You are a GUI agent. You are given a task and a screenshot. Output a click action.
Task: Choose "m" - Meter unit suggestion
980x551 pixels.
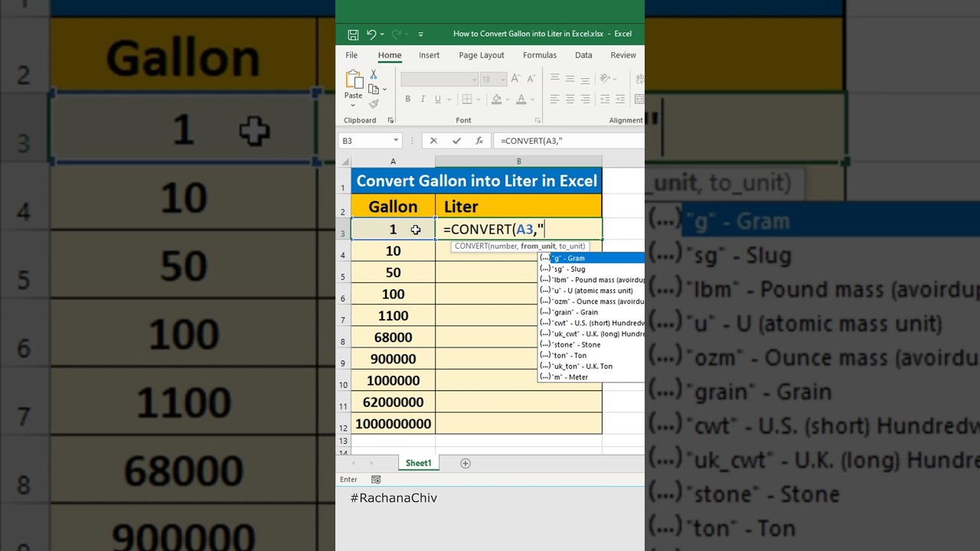point(592,377)
